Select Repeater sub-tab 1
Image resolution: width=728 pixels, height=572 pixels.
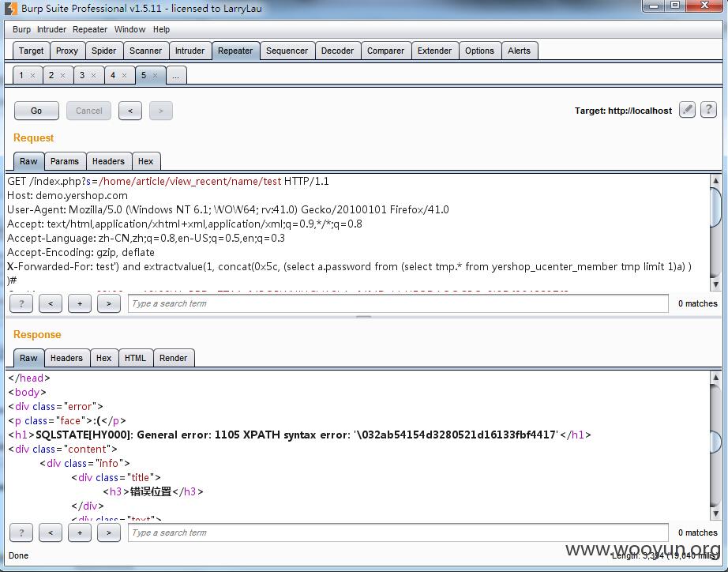tap(21, 75)
